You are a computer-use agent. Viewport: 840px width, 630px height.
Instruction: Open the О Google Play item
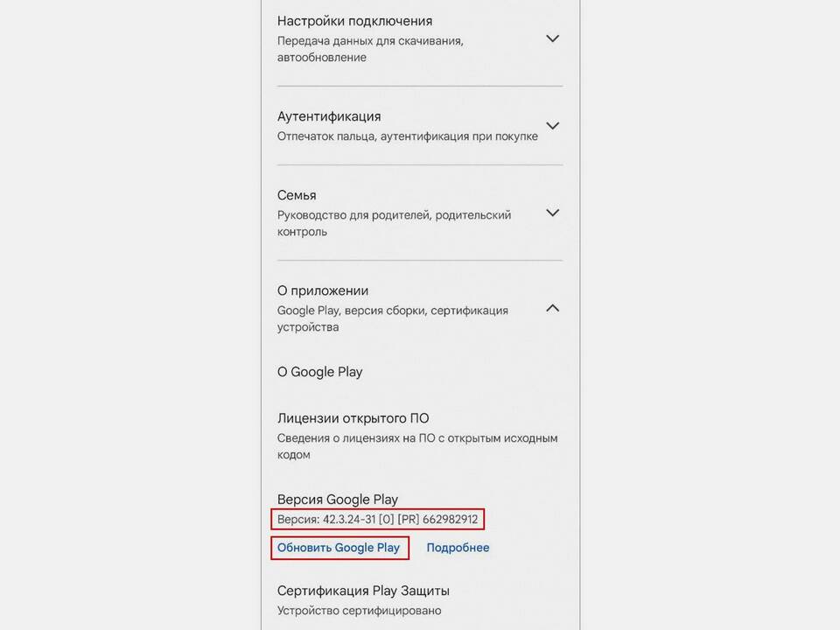320,372
